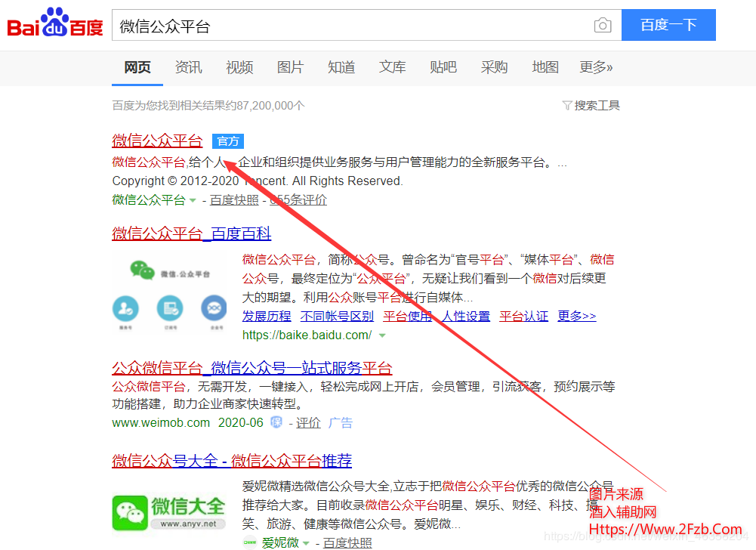Open 公众微信平台_微信公众号一站式服务平台 result

[251, 368]
